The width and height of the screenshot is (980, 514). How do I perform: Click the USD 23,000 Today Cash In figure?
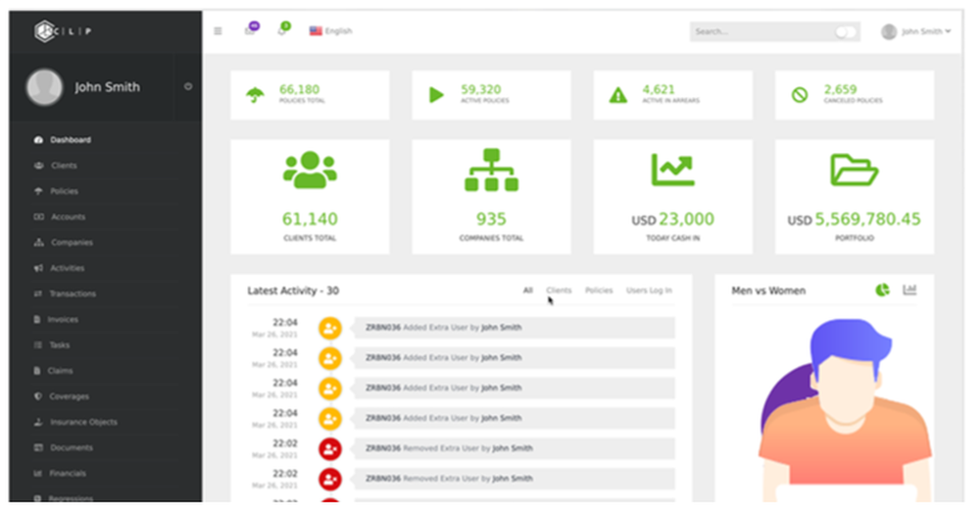point(672,220)
